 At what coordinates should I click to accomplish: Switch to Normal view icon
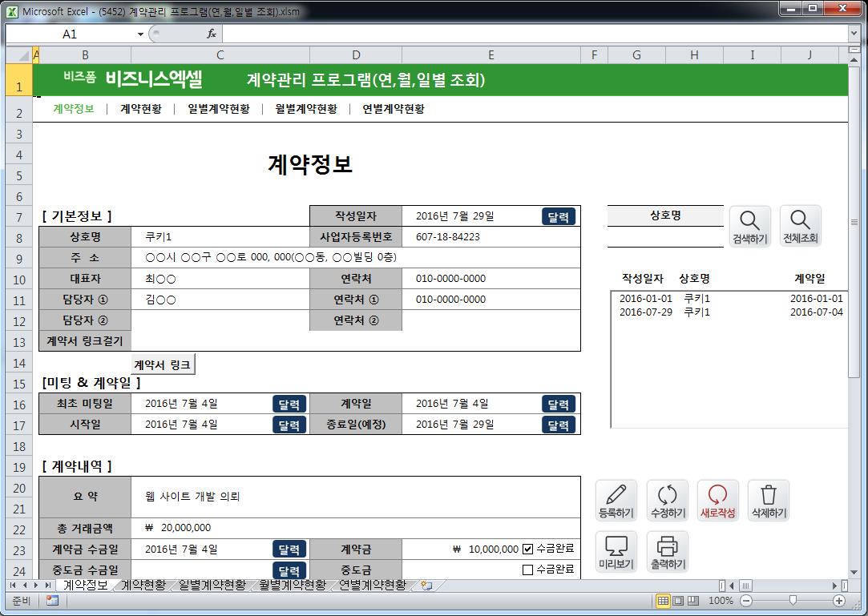point(663,601)
